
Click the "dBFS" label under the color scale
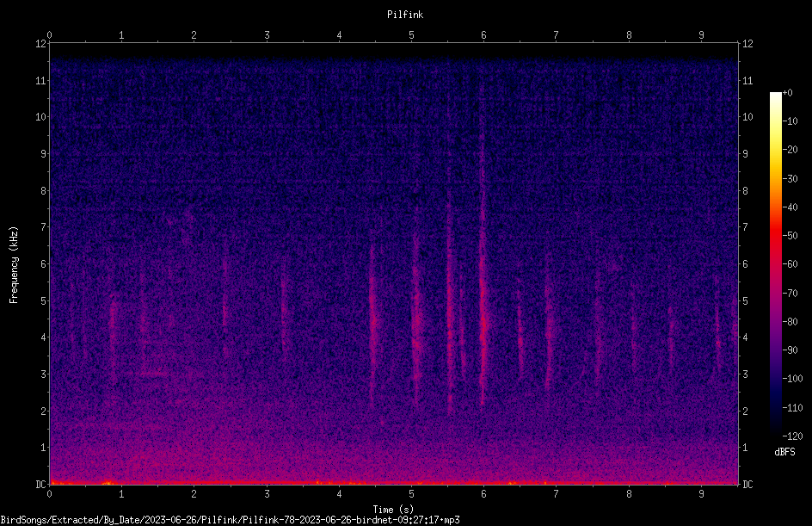tap(784, 452)
